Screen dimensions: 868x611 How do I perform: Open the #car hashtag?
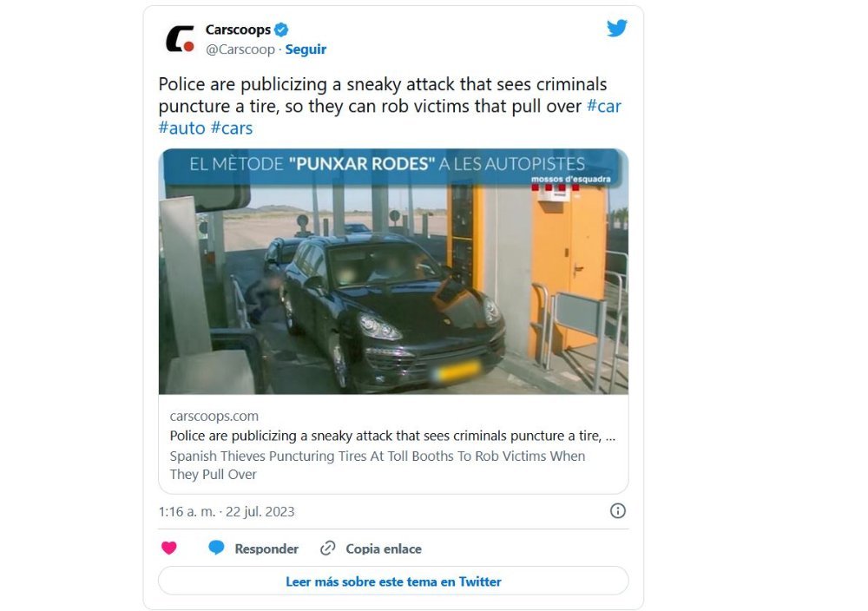pos(604,106)
